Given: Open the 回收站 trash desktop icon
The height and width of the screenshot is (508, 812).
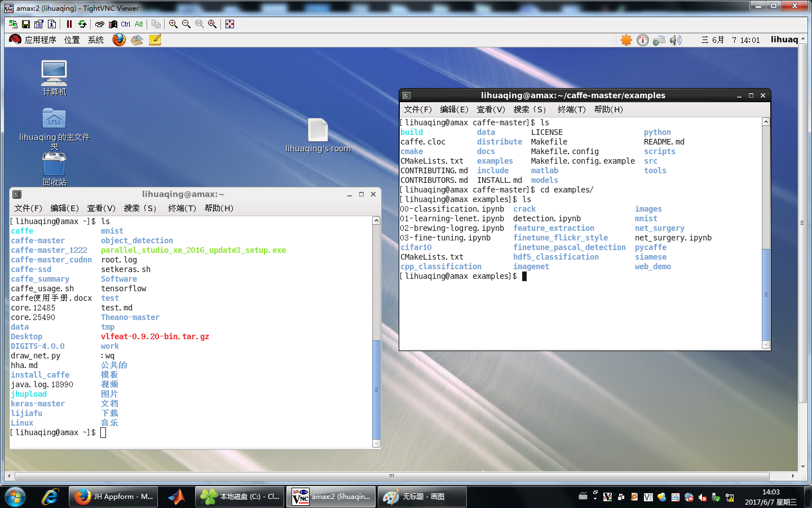Looking at the screenshot, I should [x=54, y=169].
